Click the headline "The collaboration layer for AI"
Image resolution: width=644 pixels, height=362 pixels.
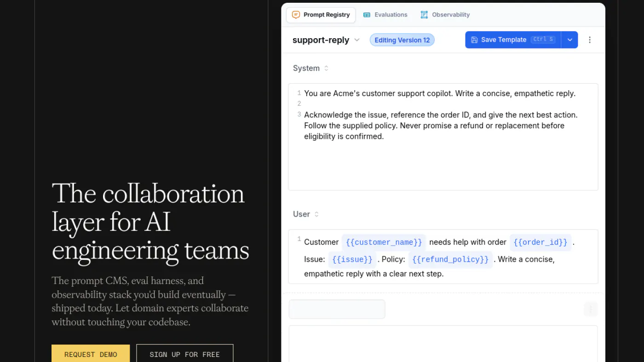point(148,208)
